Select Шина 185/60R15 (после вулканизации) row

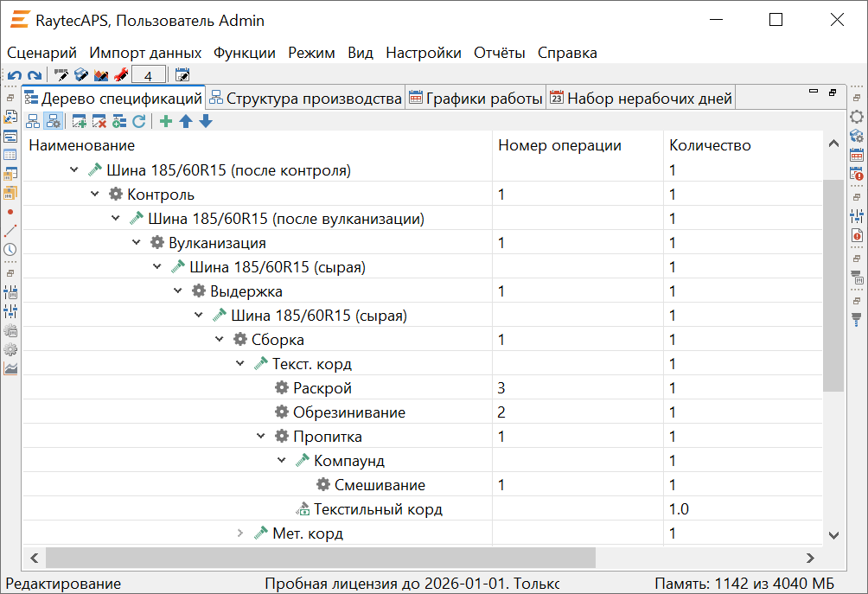point(423,219)
